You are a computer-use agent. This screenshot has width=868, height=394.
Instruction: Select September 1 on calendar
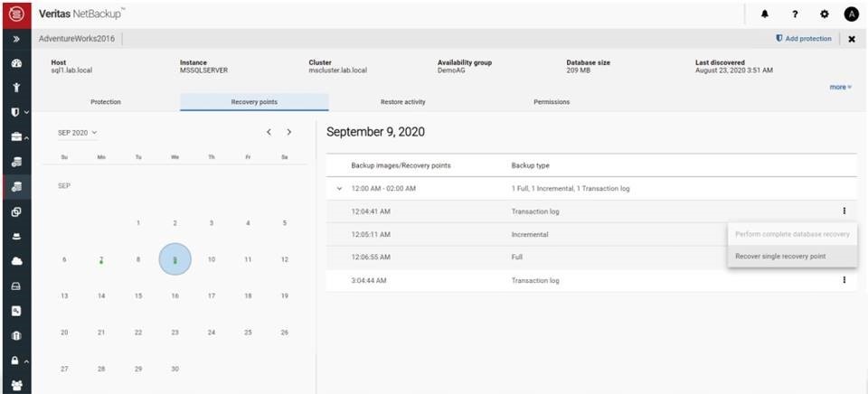click(137, 223)
